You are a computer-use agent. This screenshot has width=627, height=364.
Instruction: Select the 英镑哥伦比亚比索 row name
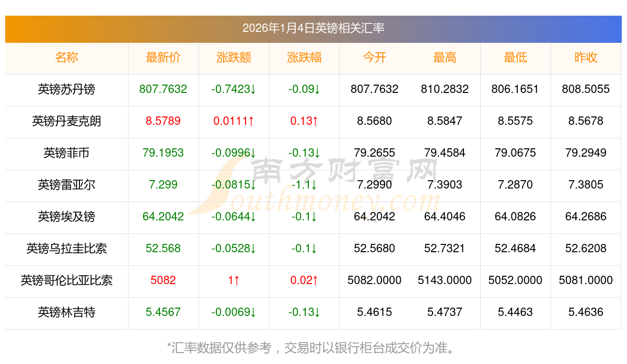66,280
